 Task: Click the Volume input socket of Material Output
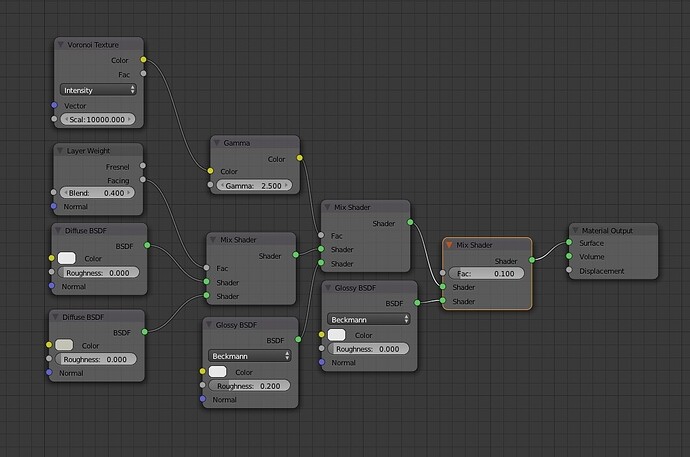tap(569, 256)
